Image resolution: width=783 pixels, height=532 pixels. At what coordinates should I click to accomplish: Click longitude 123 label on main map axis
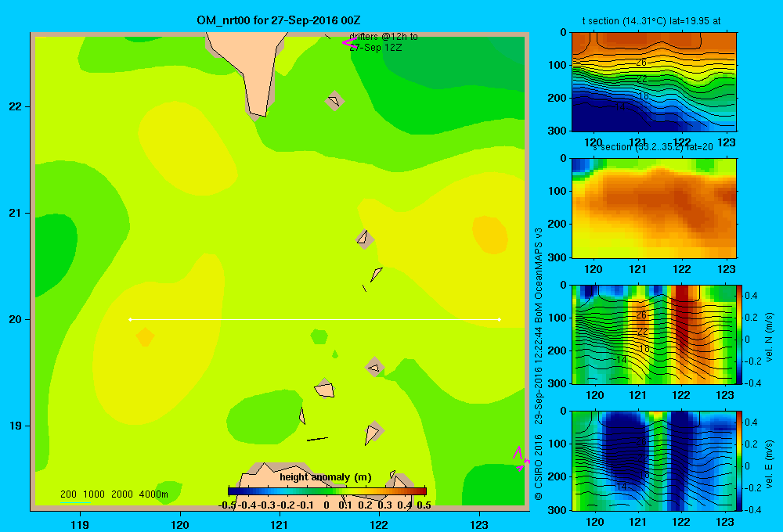479,524
